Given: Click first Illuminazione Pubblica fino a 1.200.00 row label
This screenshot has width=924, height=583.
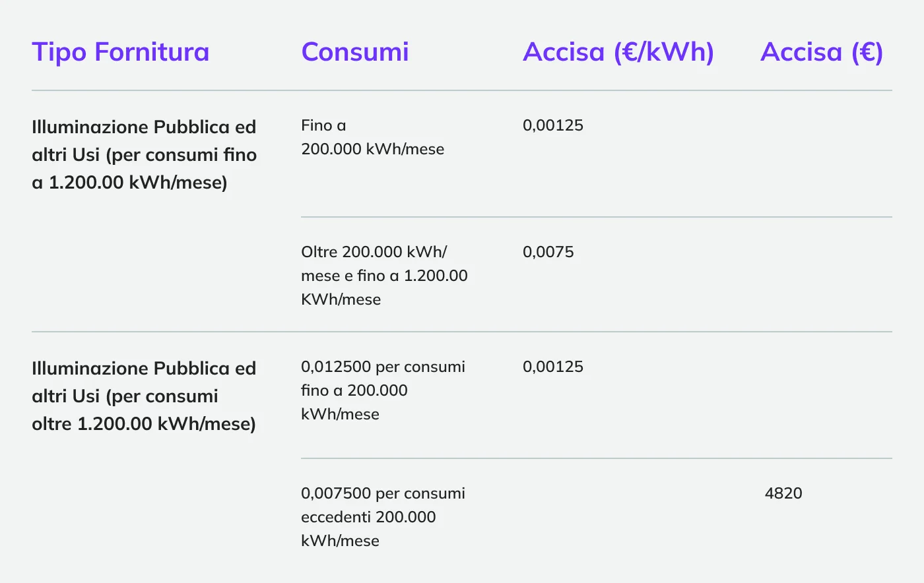Looking at the screenshot, I should coord(144,154).
